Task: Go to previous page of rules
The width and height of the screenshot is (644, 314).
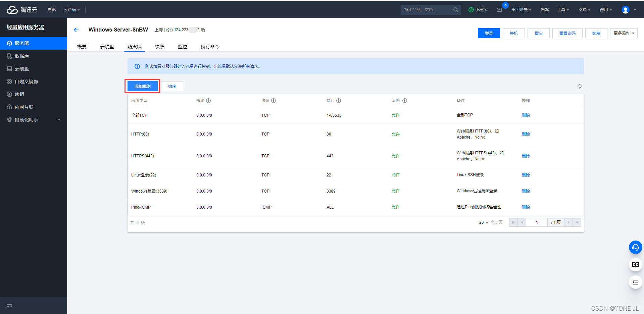Action: coord(522,222)
